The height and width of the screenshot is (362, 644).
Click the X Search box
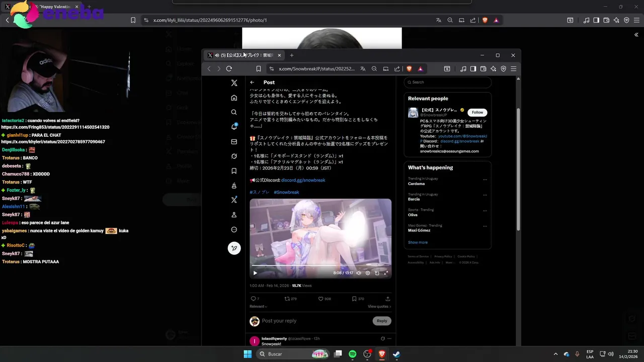point(447,82)
